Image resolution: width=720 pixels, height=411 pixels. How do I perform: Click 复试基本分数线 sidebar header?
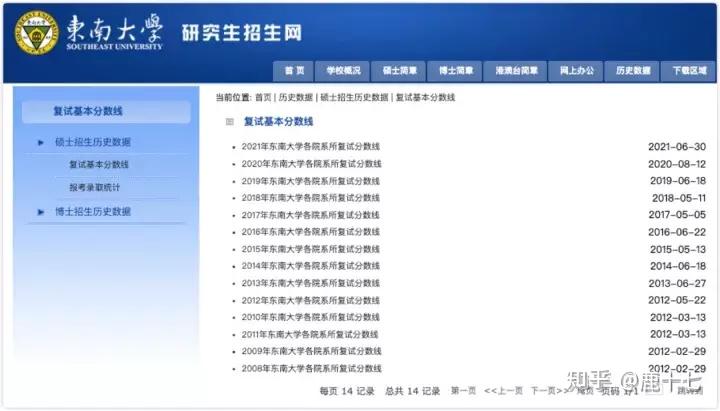(x=106, y=112)
